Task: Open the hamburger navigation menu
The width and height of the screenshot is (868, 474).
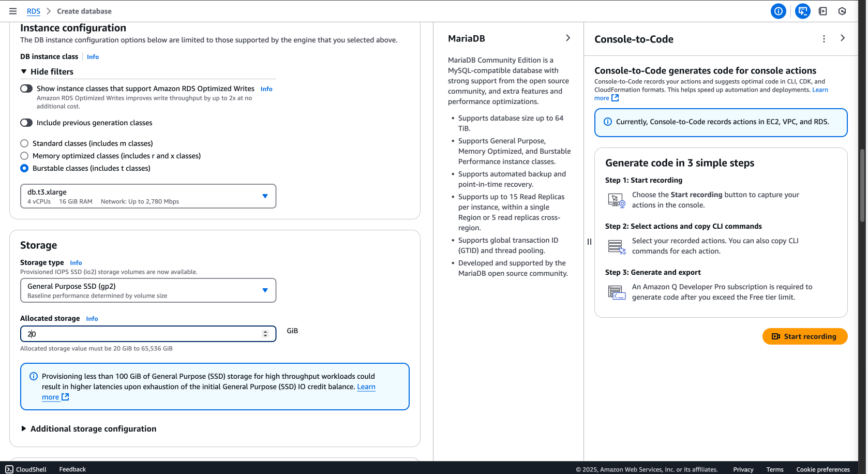Action: [13, 11]
